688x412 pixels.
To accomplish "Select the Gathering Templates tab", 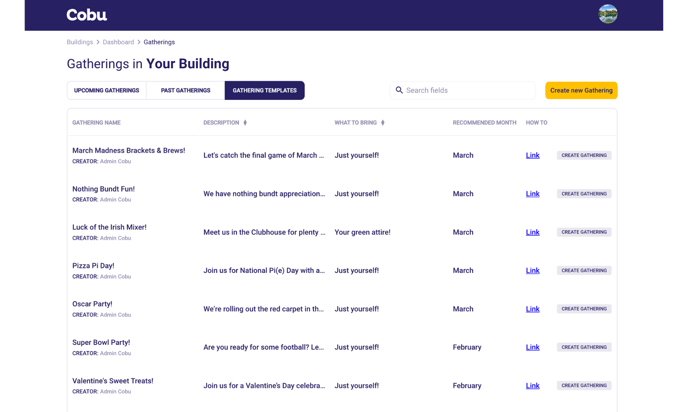I will pos(264,90).
